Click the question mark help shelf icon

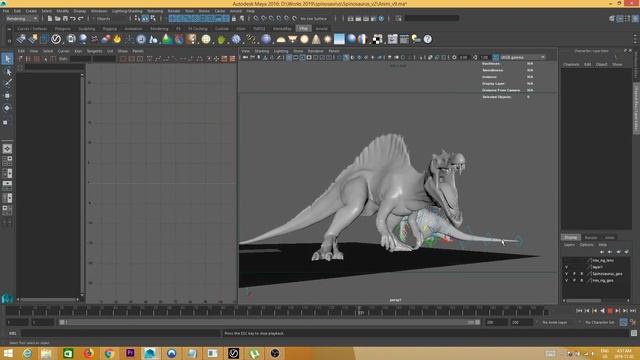[427, 39]
